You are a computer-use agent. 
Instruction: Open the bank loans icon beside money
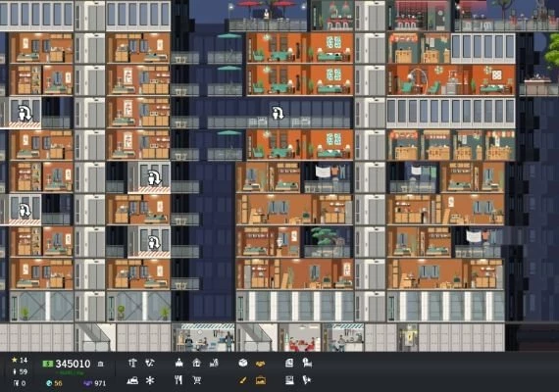[x=101, y=364]
